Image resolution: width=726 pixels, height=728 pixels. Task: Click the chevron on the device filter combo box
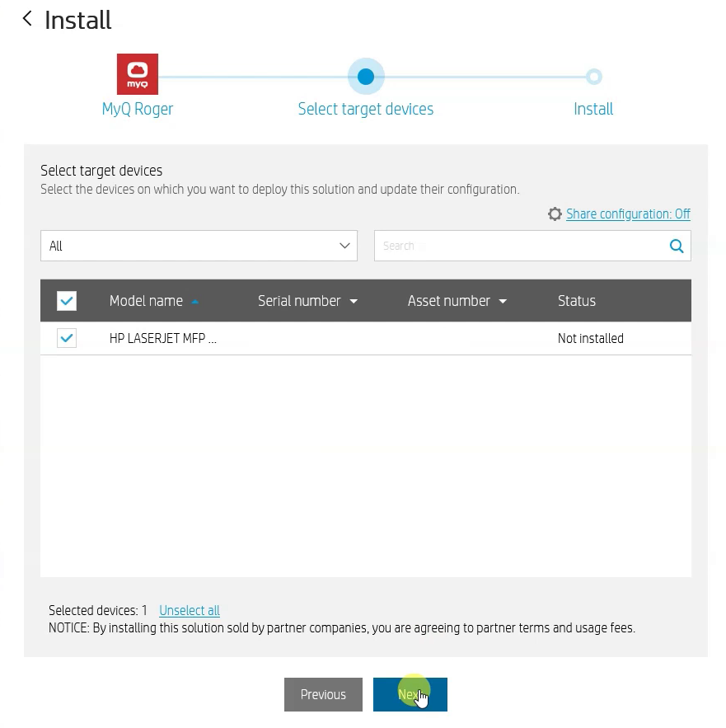tap(344, 246)
